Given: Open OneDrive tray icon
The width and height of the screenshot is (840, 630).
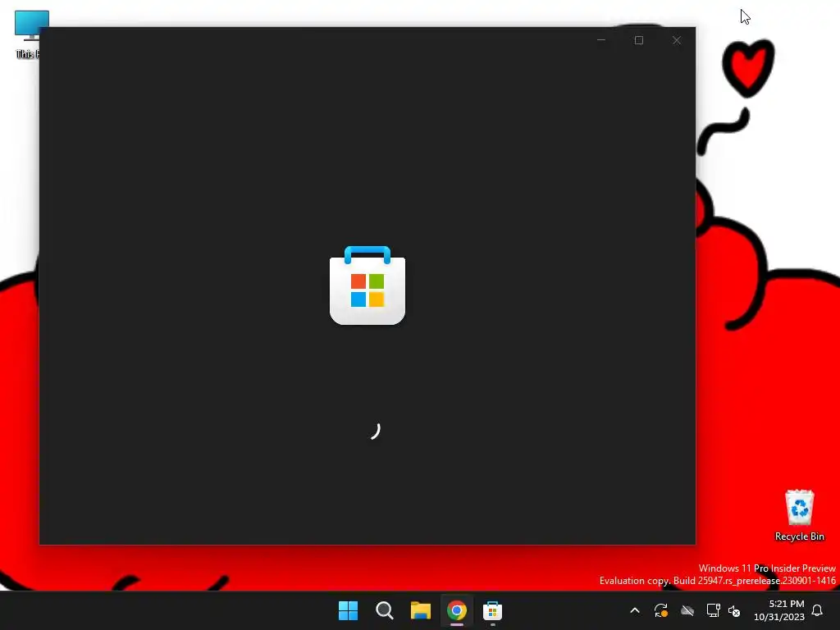Looking at the screenshot, I should point(687,610).
